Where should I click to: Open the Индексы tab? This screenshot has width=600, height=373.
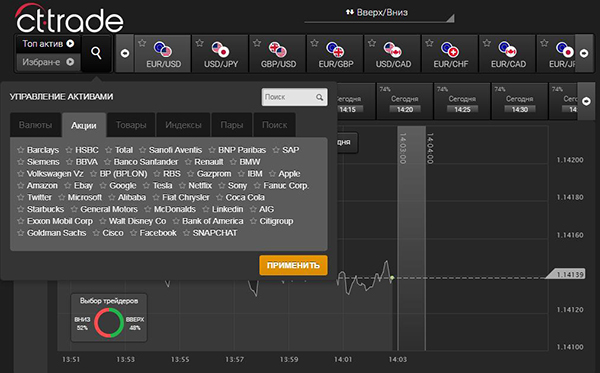point(183,125)
